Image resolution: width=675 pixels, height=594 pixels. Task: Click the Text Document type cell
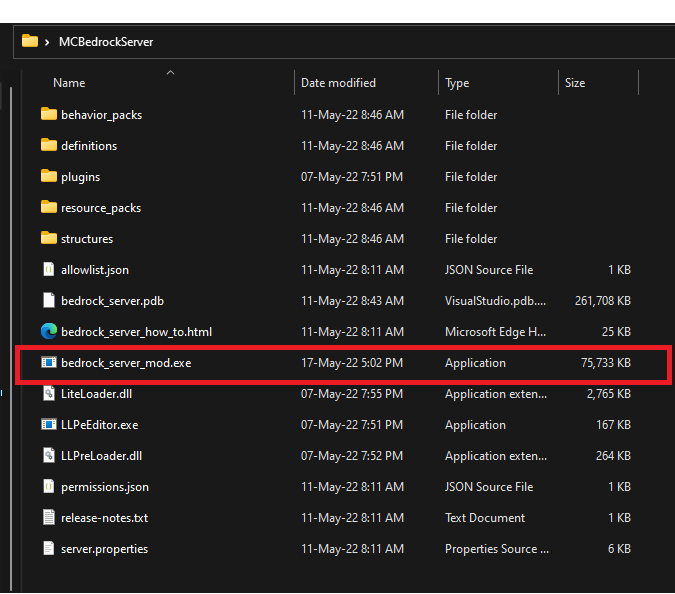[x=485, y=518]
